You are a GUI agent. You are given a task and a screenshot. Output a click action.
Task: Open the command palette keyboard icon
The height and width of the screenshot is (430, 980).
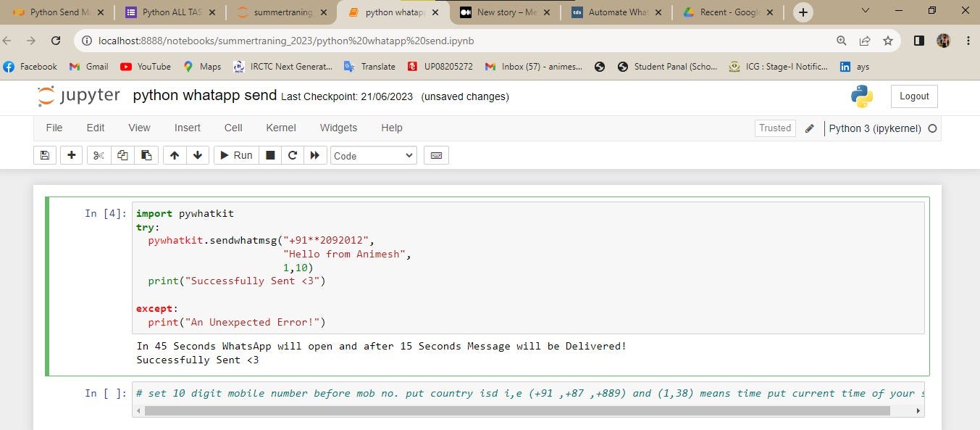pyautogui.click(x=436, y=154)
